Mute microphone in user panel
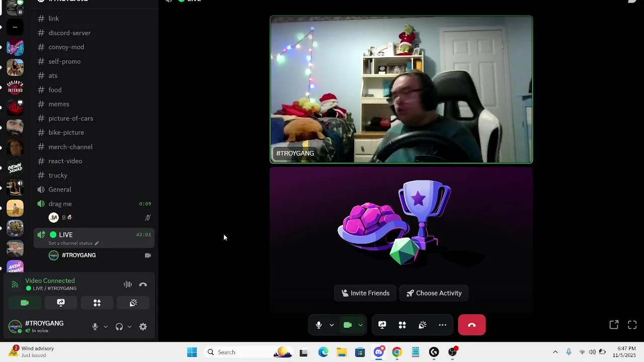 point(95,327)
